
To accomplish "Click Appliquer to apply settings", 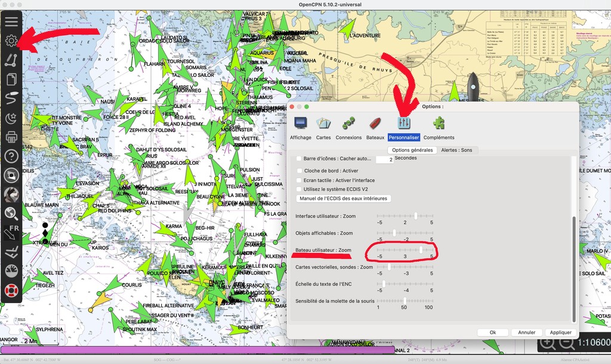I will [560, 332].
